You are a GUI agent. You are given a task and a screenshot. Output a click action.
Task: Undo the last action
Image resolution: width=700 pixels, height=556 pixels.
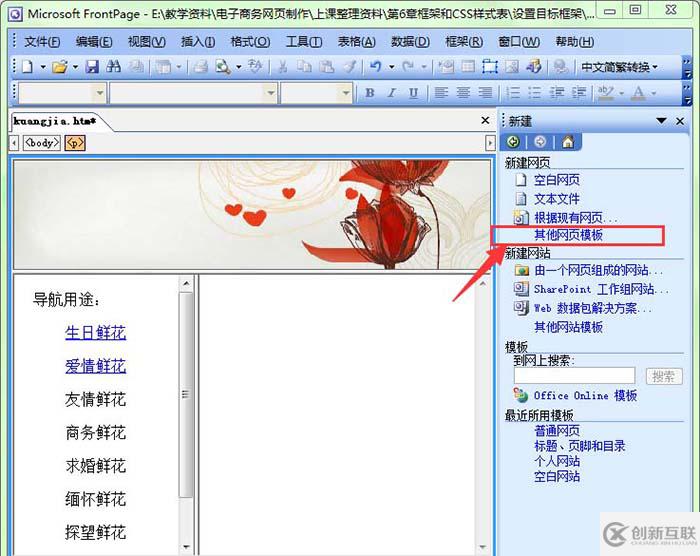375,67
